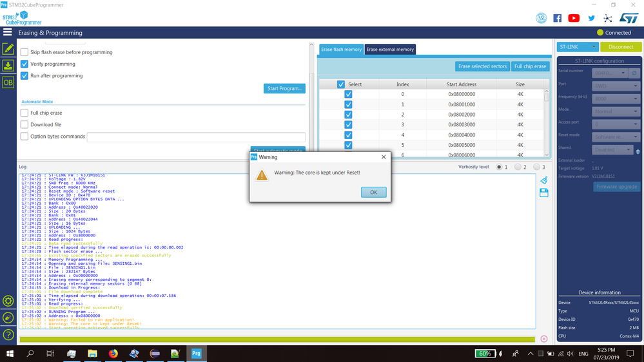Clear the log with broom icon
This screenshot has width=644, height=362.
pos(544,180)
